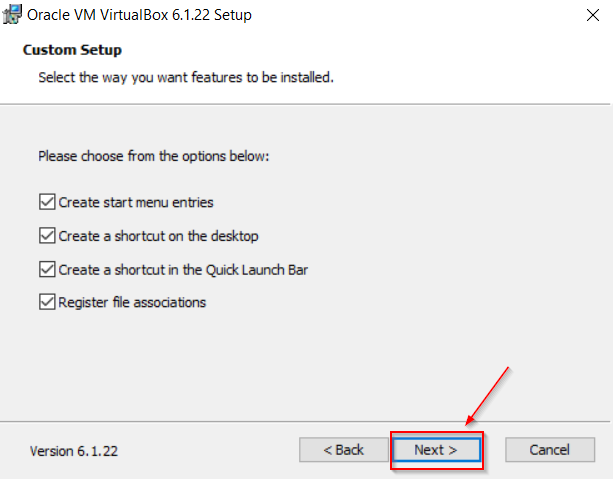Click the VirtualBox installer icon in title bar

pyautogui.click(x=14, y=15)
